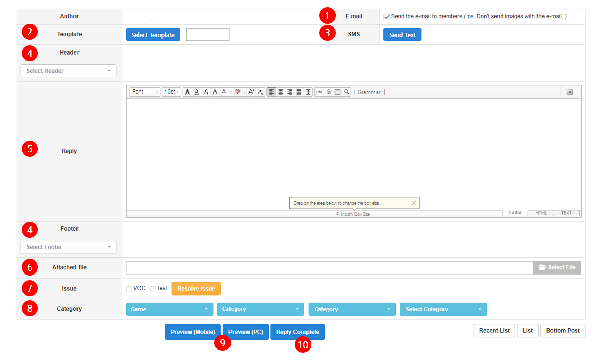
Task: Jump to Bottom Post
Action: 563,331
